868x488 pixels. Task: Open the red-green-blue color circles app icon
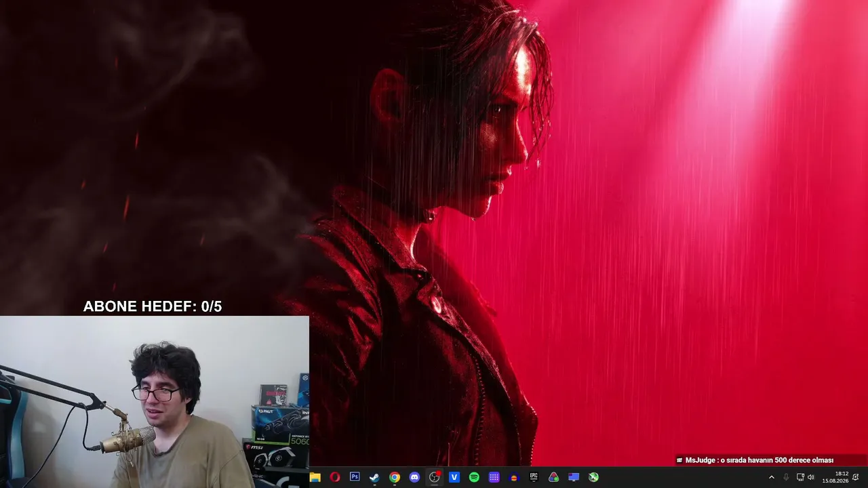[x=554, y=477]
